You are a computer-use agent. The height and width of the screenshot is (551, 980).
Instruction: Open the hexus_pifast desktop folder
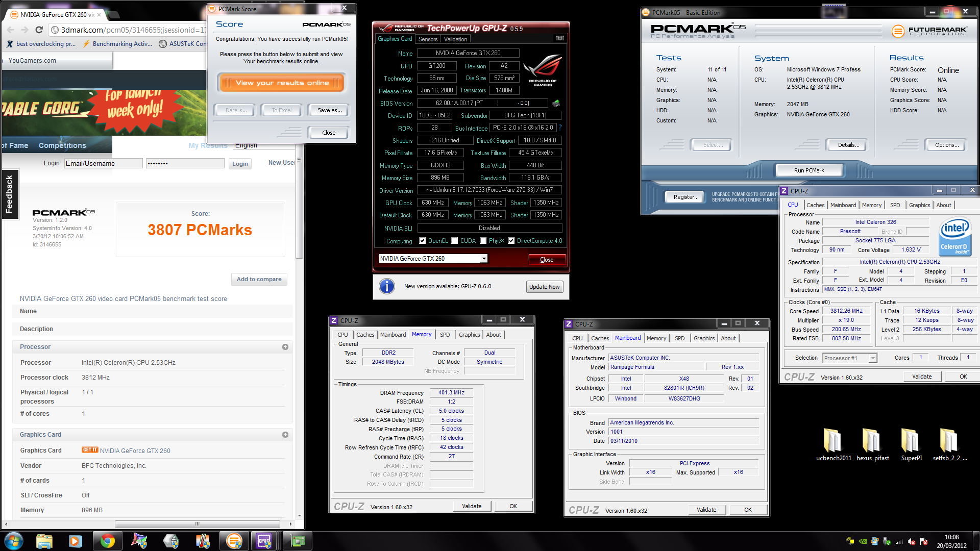pyautogui.click(x=872, y=444)
